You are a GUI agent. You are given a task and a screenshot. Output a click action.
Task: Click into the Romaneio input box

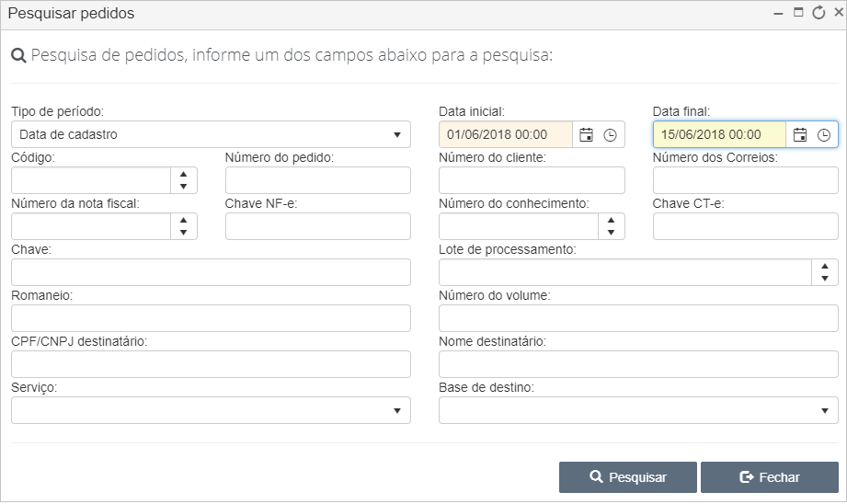(x=212, y=319)
